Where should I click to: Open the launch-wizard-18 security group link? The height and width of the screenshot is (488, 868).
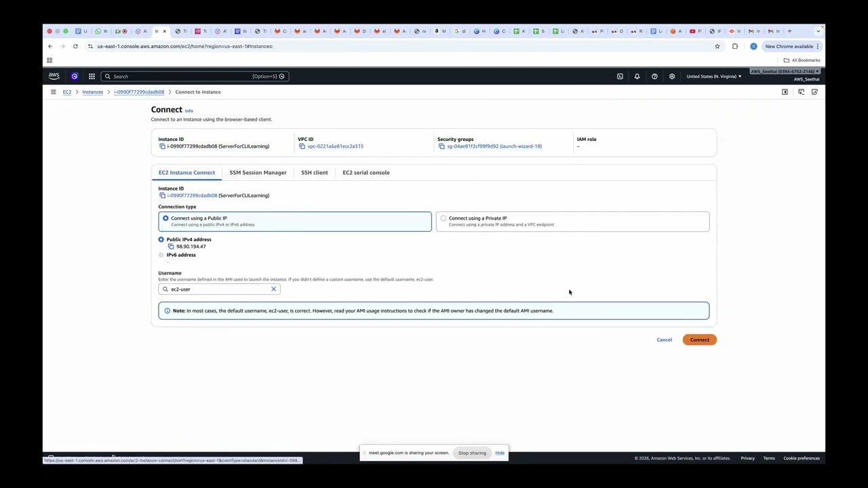click(x=494, y=146)
